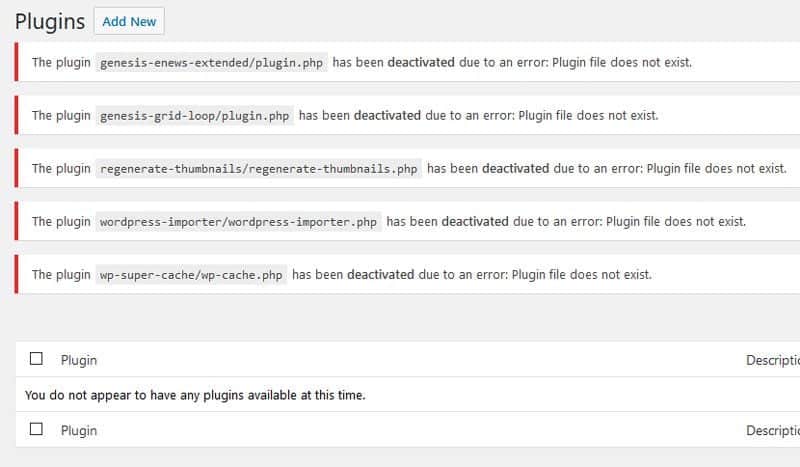800x467 pixels.
Task: Click wp-super-cache/wp-cache.php code text
Action: coord(191,275)
